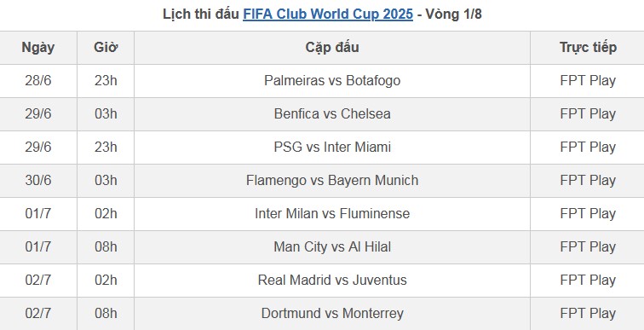This screenshot has width=644, height=330.
Task: Click the Ngày column header
Action: click(38, 48)
